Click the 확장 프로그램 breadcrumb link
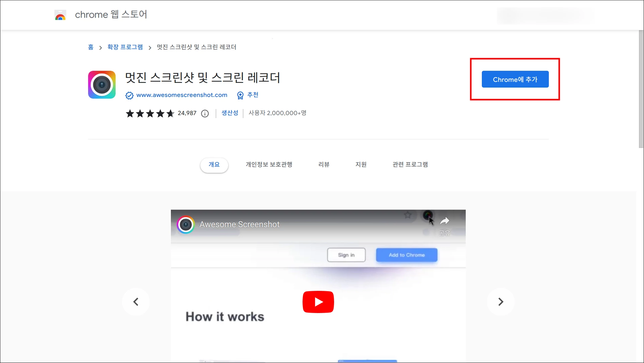This screenshot has width=644, height=363. click(125, 47)
